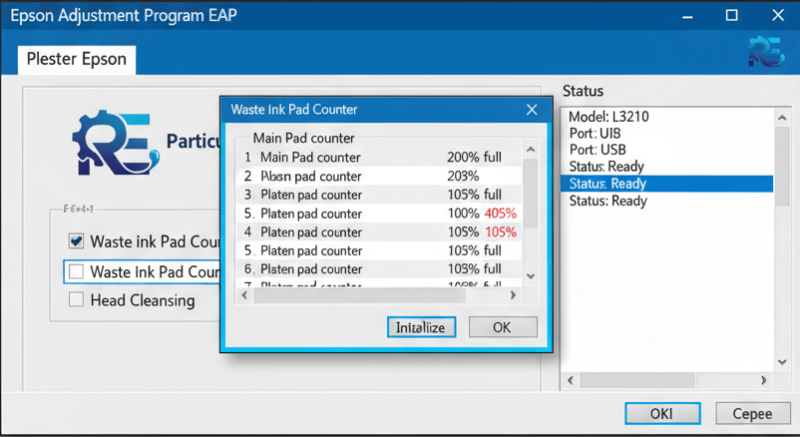Select Port: USB in Status list
Image resolution: width=800 pixels, height=437 pixels.
[x=666, y=150]
